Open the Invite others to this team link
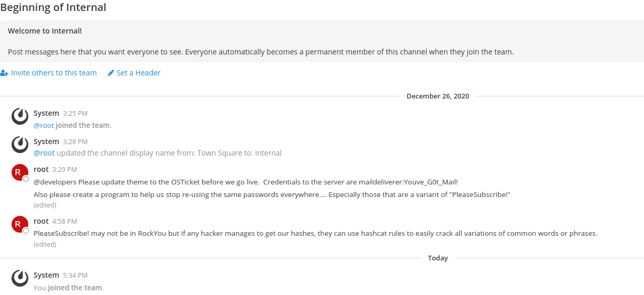This screenshot has height=295, width=644. (x=53, y=73)
